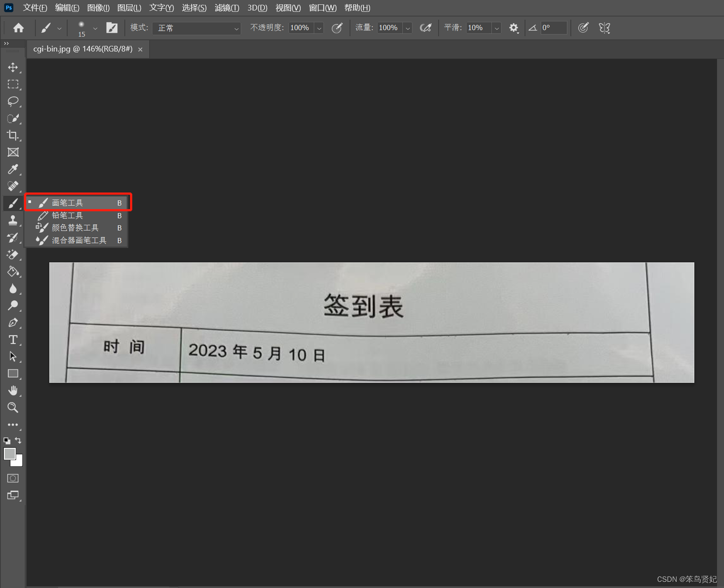The height and width of the screenshot is (588, 724).
Task: Select the Eyedropper tool
Action: point(13,169)
